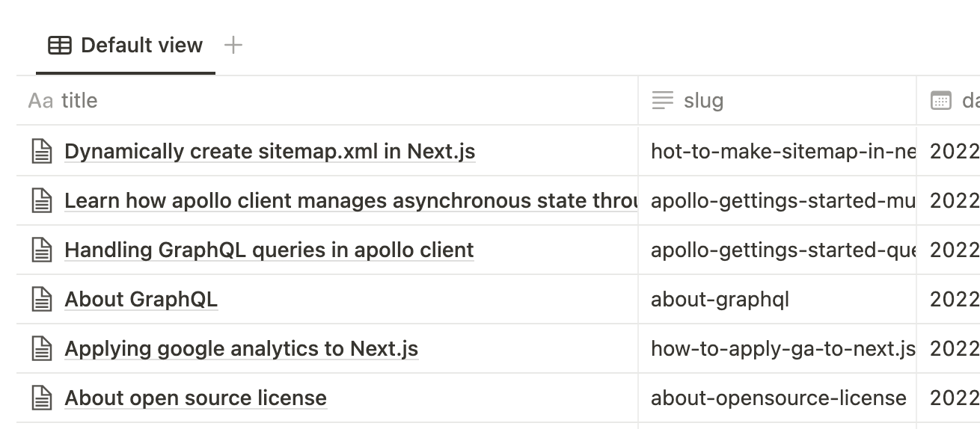Screen dimensions: 980x429
Task: Click the table icon in Default view tab
Action: [x=60, y=46]
